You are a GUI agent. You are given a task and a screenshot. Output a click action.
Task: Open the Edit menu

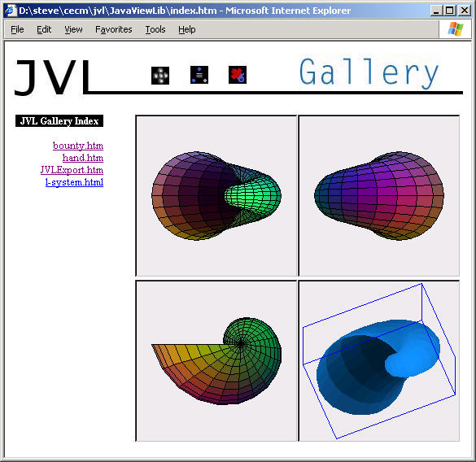click(44, 29)
